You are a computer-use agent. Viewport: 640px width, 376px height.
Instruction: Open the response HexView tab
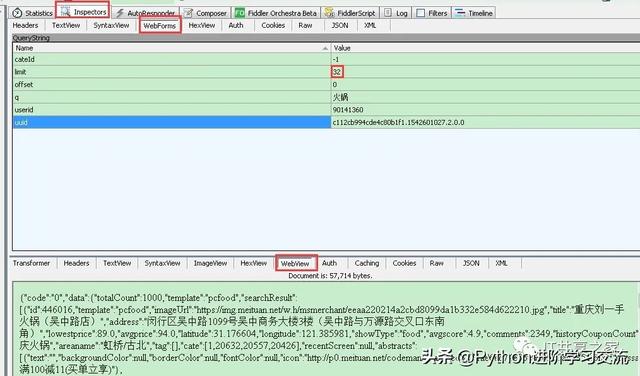point(253,263)
